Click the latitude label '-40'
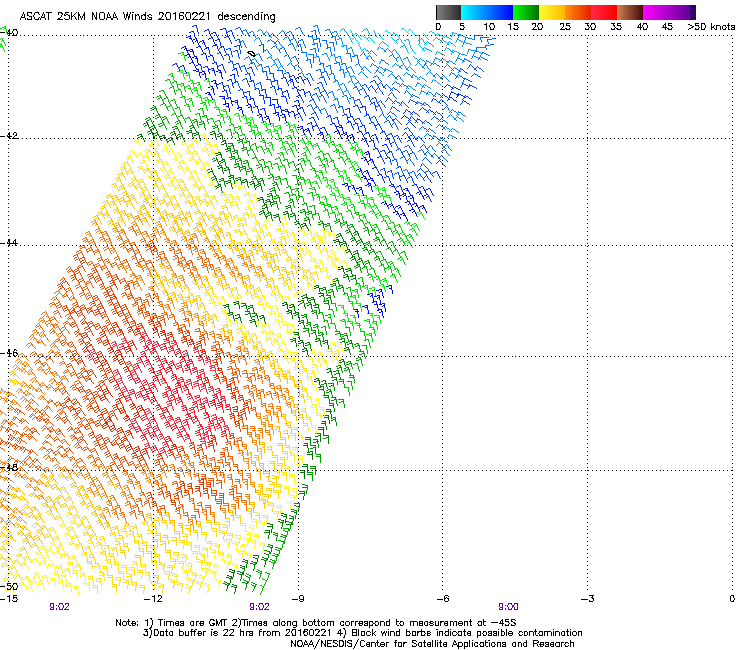The width and height of the screenshot is (740, 650). tap(9, 33)
